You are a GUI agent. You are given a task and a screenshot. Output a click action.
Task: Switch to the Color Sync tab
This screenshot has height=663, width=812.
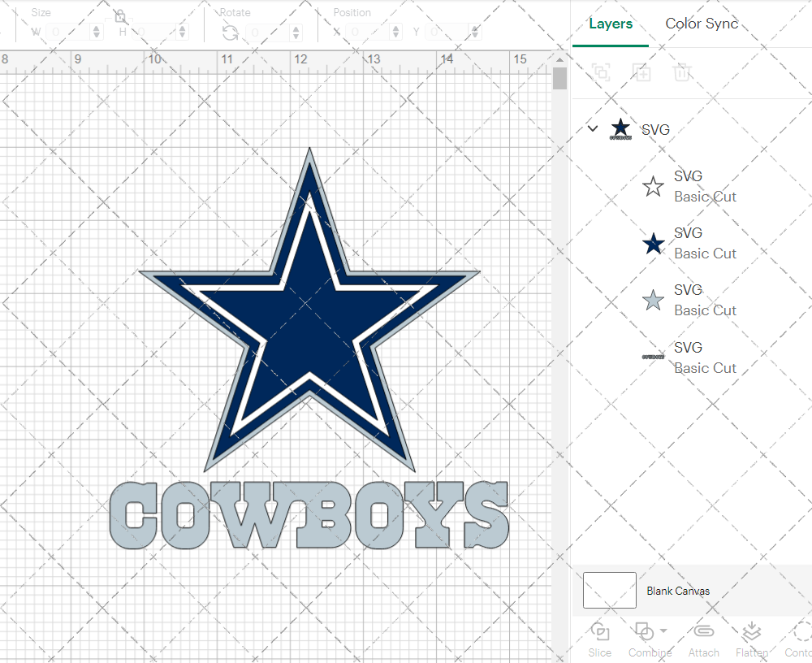702,24
